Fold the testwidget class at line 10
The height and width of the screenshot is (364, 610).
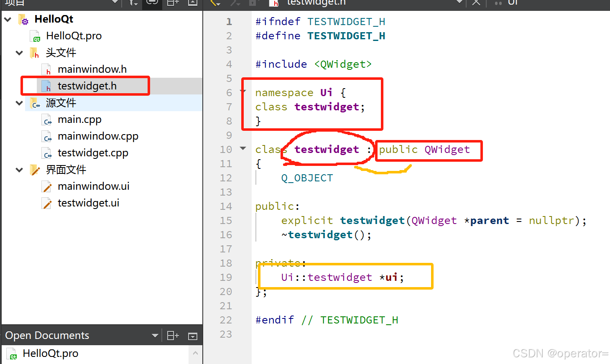pyautogui.click(x=243, y=148)
